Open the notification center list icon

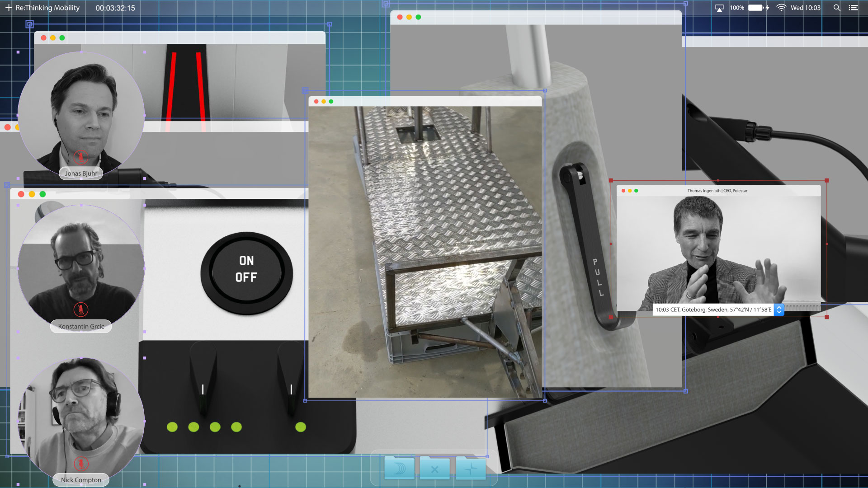[x=853, y=8]
